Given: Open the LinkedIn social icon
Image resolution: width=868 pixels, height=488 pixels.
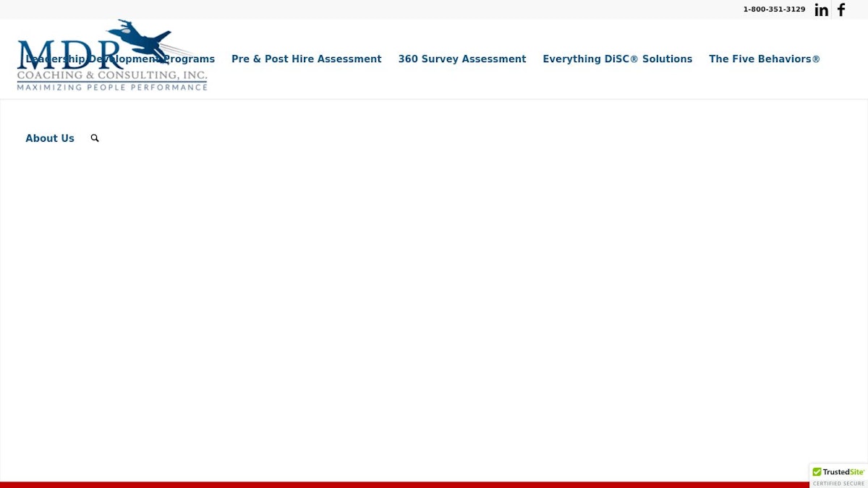Looking at the screenshot, I should 821,10.
